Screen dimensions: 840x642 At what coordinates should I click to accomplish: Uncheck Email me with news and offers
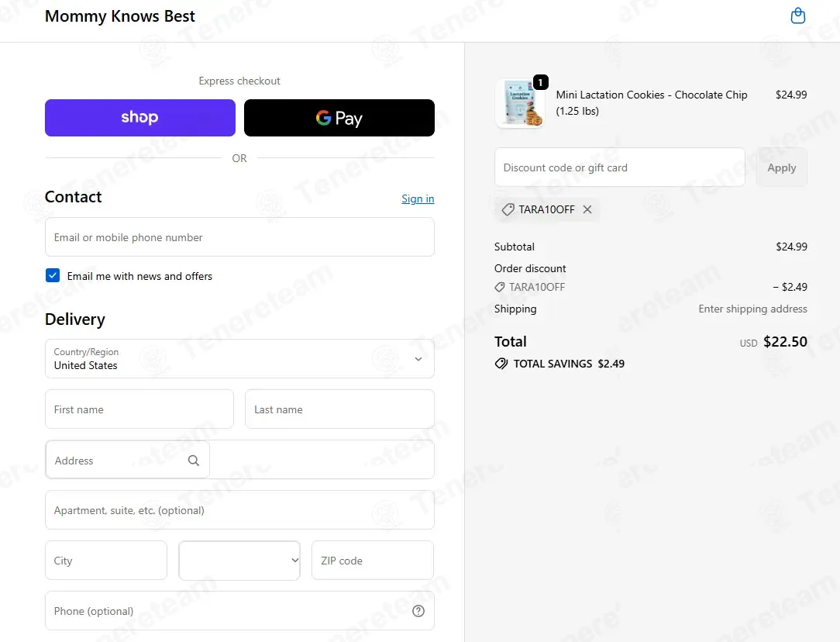tap(53, 275)
